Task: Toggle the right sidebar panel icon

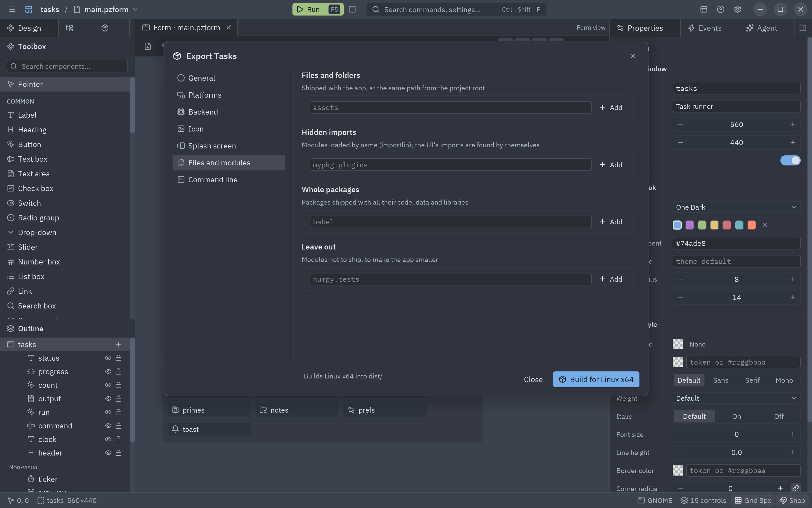Action: [803, 28]
